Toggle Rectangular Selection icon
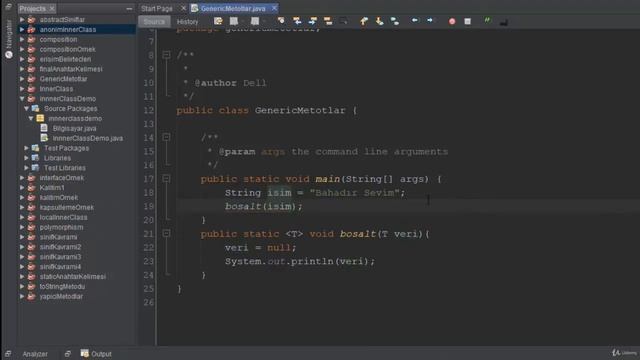The image size is (640, 360). (344, 21)
